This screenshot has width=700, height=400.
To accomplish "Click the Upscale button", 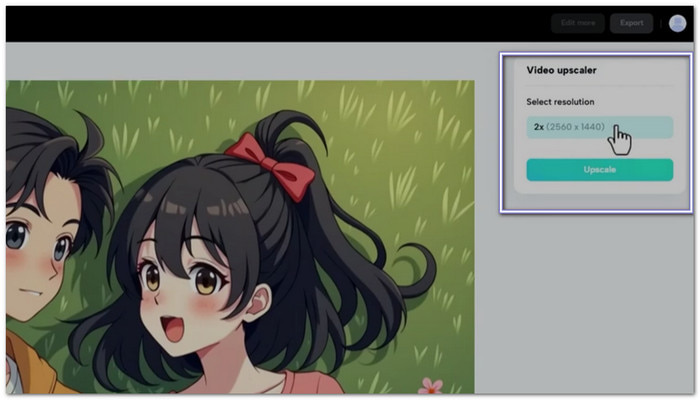I will click(x=600, y=170).
